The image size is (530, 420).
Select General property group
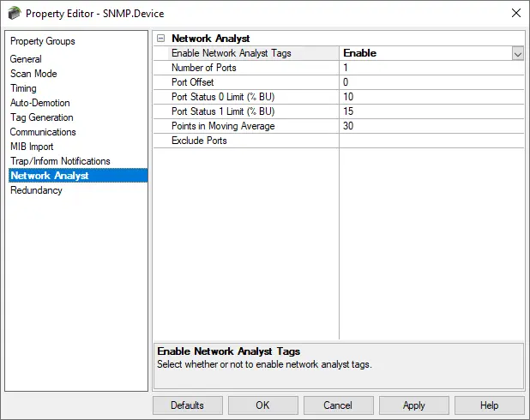(26, 59)
